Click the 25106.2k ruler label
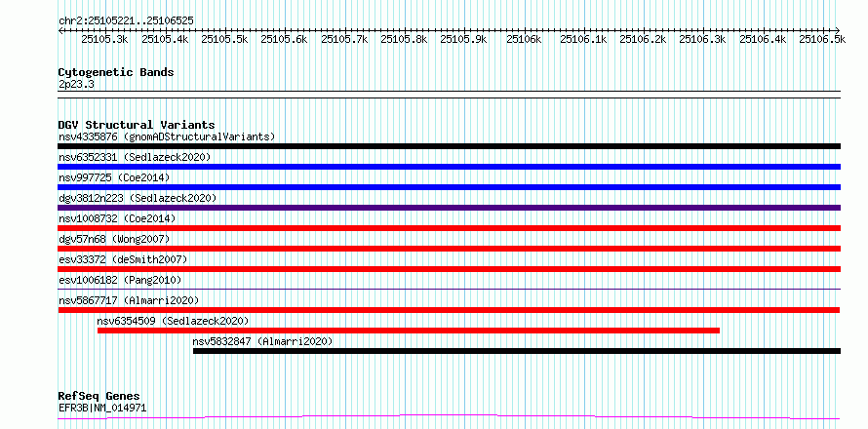Image resolution: width=868 pixels, height=429 pixels. click(643, 39)
